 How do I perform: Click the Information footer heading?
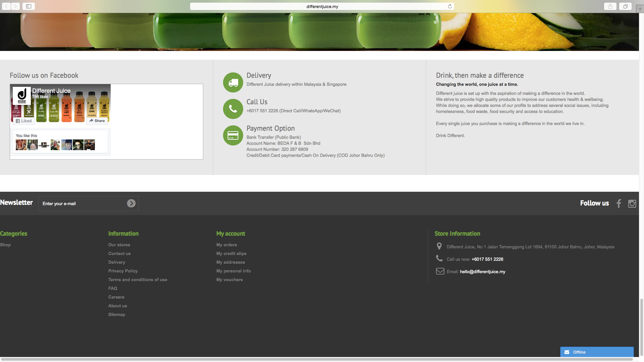(x=123, y=234)
